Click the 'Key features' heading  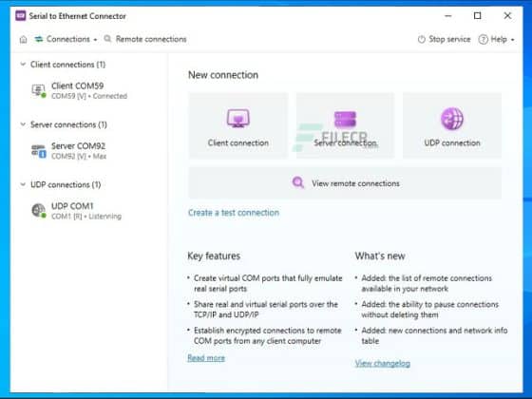pos(214,256)
